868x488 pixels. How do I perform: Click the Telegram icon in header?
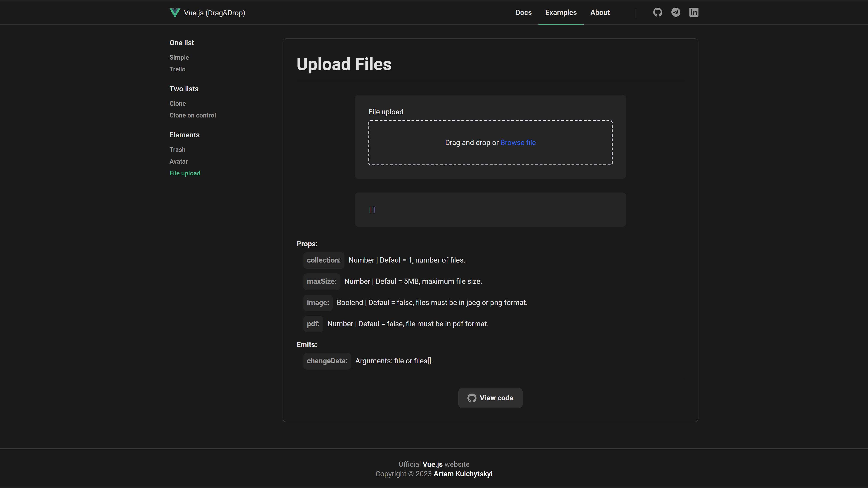point(676,12)
